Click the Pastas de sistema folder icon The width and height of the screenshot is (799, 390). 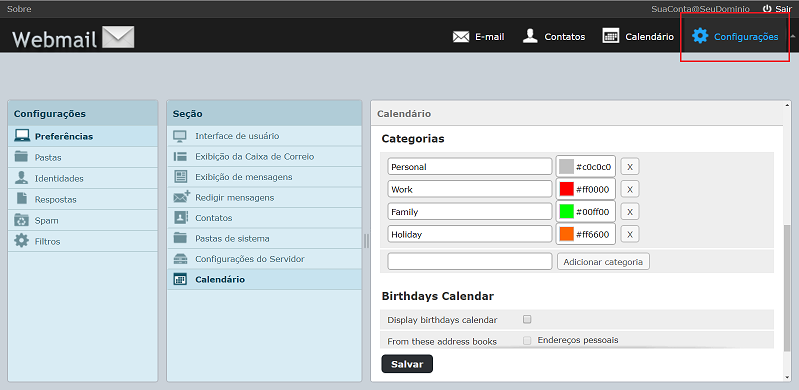click(180, 238)
